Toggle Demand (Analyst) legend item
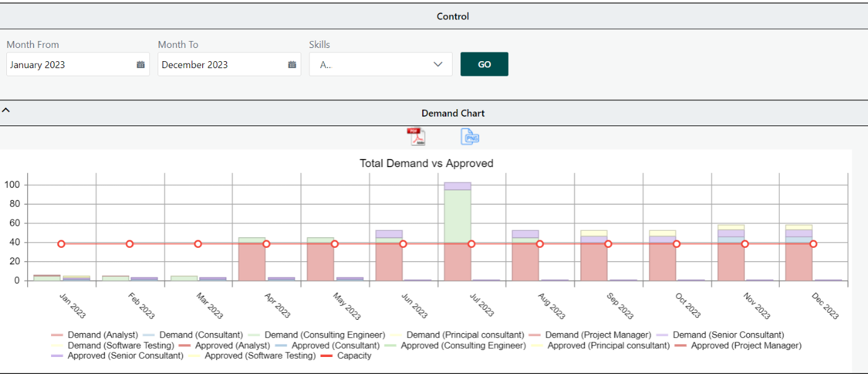 tap(95, 335)
